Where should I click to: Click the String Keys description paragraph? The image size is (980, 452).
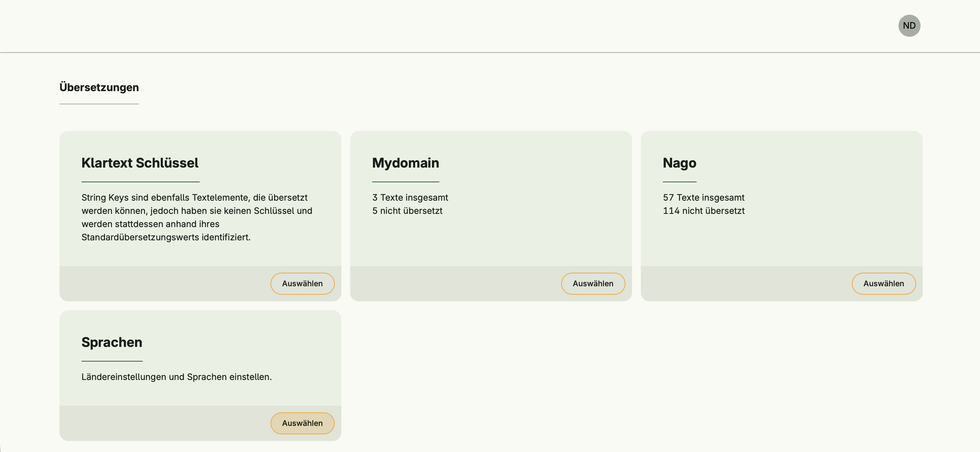click(196, 217)
